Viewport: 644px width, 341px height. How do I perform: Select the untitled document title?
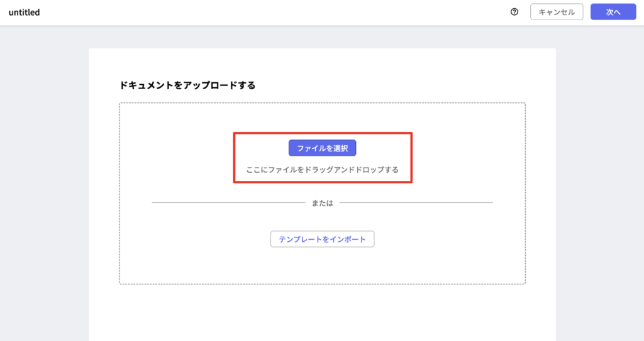(x=25, y=13)
